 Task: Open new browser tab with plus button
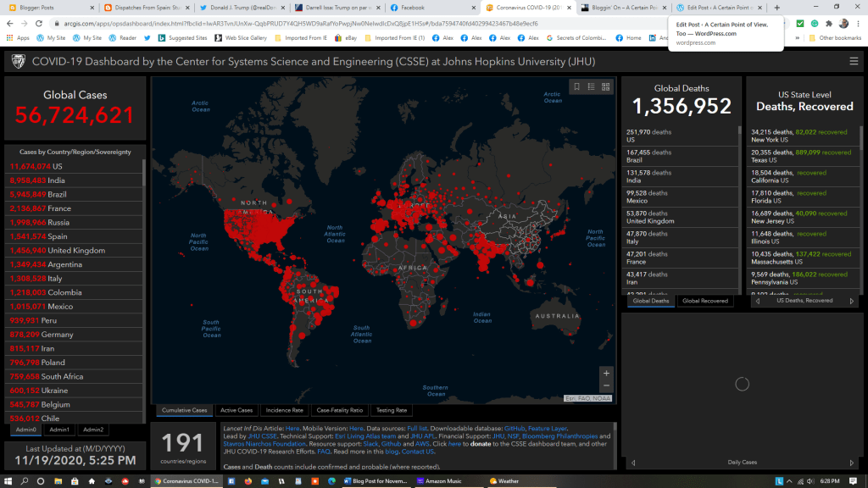pyautogui.click(x=776, y=8)
